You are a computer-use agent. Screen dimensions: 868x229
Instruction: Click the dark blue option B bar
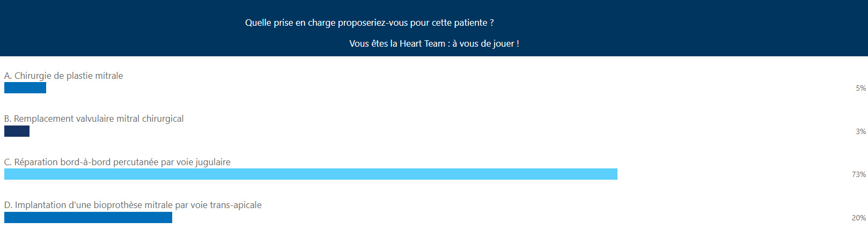(x=17, y=131)
